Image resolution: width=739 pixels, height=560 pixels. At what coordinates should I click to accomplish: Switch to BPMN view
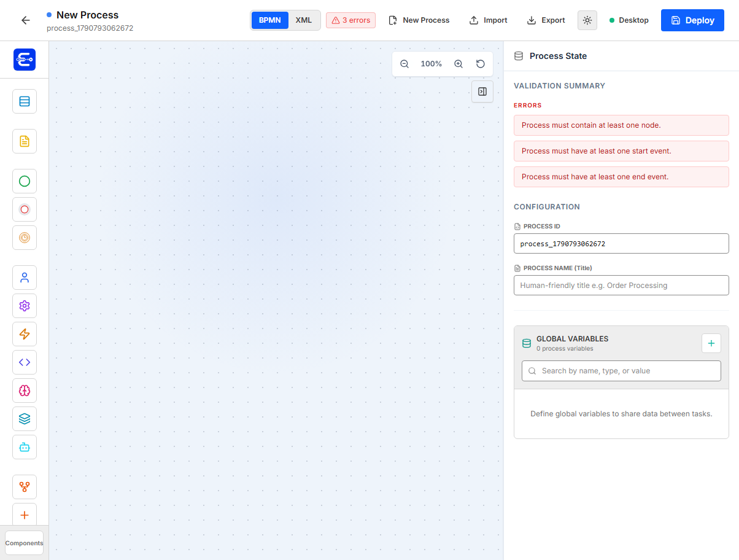pyautogui.click(x=270, y=20)
